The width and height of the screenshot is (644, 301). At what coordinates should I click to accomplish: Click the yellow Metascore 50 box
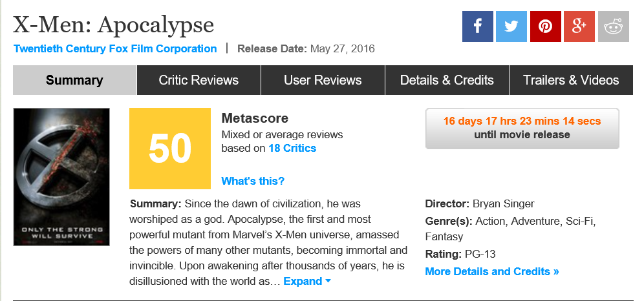click(x=170, y=149)
